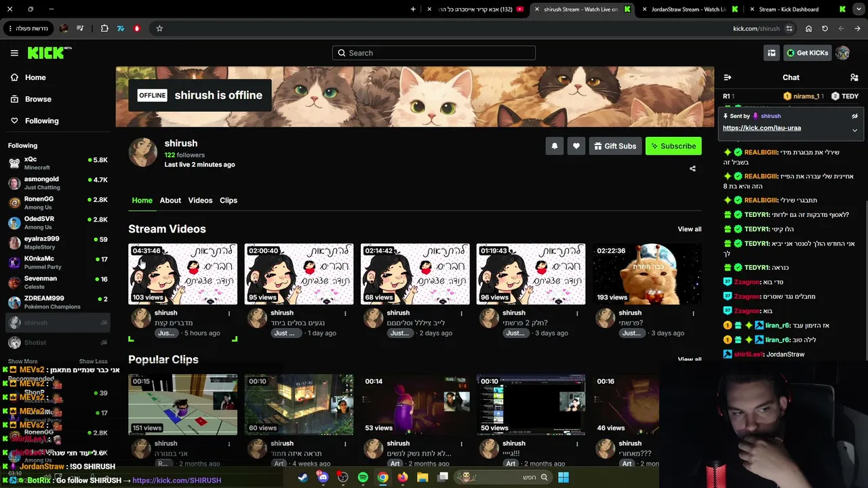
Task: Switch to the Videos tab
Action: 200,201
